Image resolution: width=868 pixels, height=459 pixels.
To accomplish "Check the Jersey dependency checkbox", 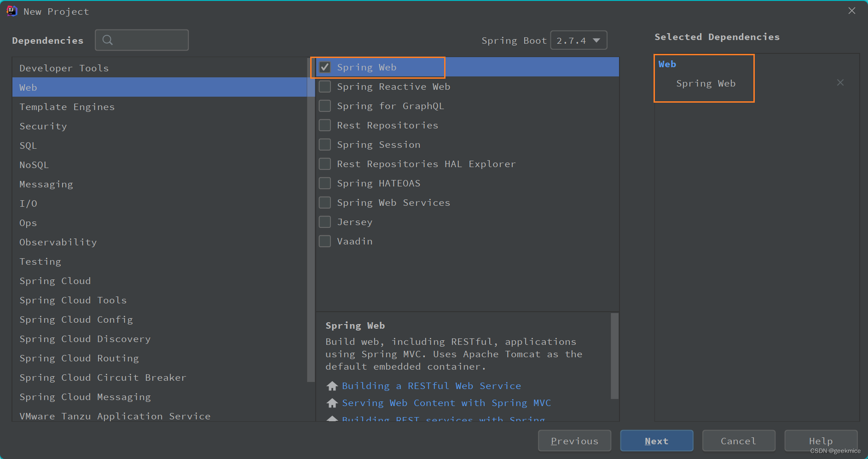I will click(325, 222).
